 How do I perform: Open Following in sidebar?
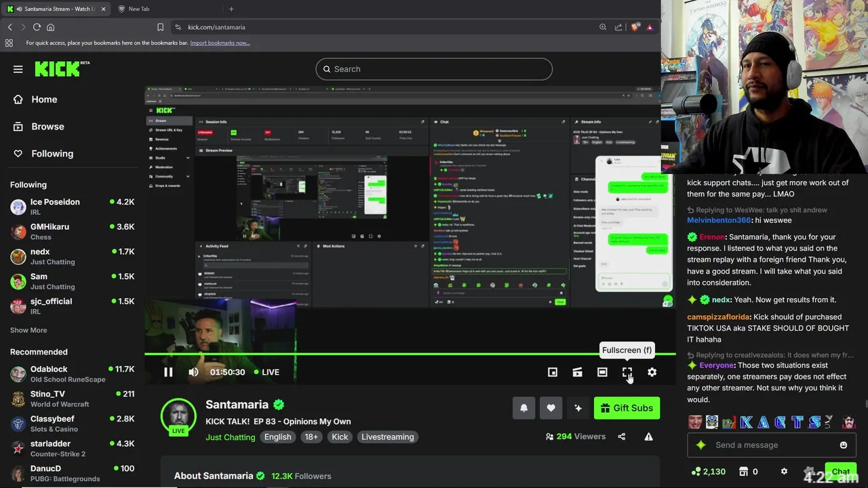coord(43,153)
